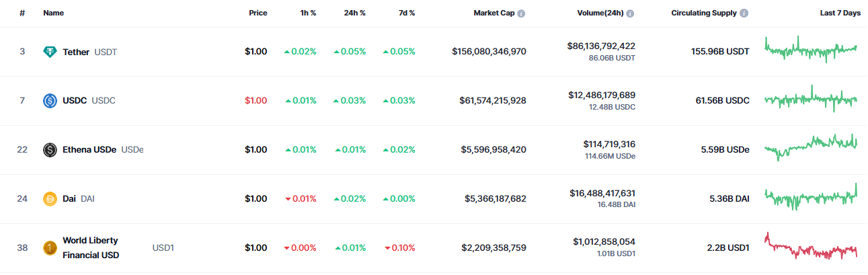Click USDC market cap $61,574,215,928
The height and width of the screenshot is (275, 868).
[x=493, y=101]
